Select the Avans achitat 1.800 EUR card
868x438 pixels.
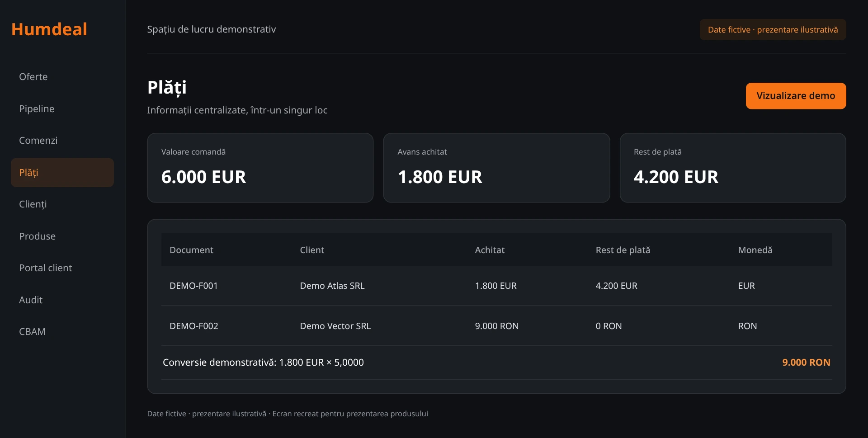(496, 168)
